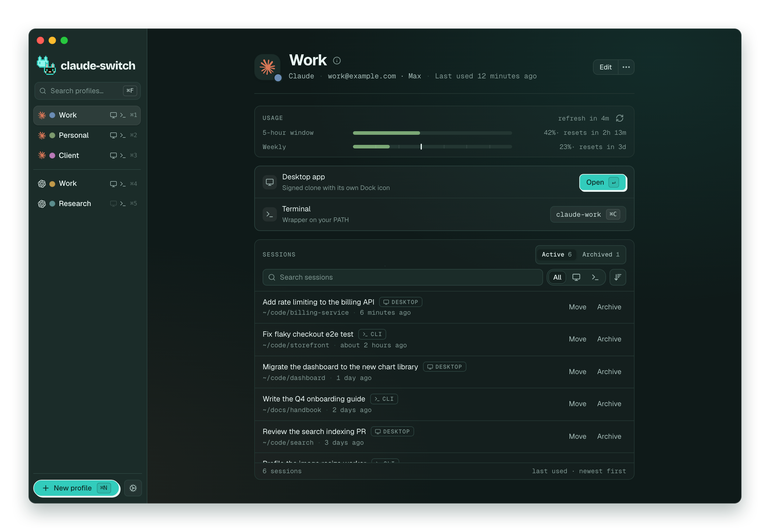This screenshot has height=532, width=770.
Task: Open terminal for Research profile
Action: coord(123,204)
